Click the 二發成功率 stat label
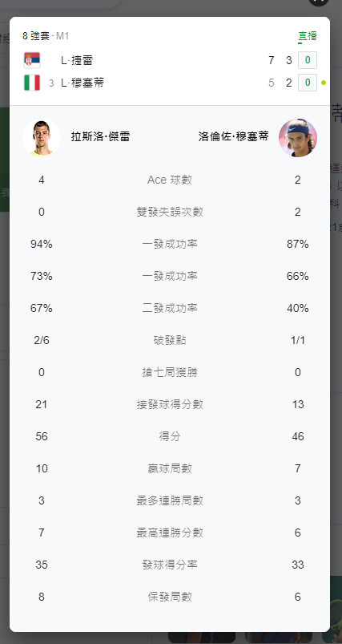 click(x=170, y=308)
